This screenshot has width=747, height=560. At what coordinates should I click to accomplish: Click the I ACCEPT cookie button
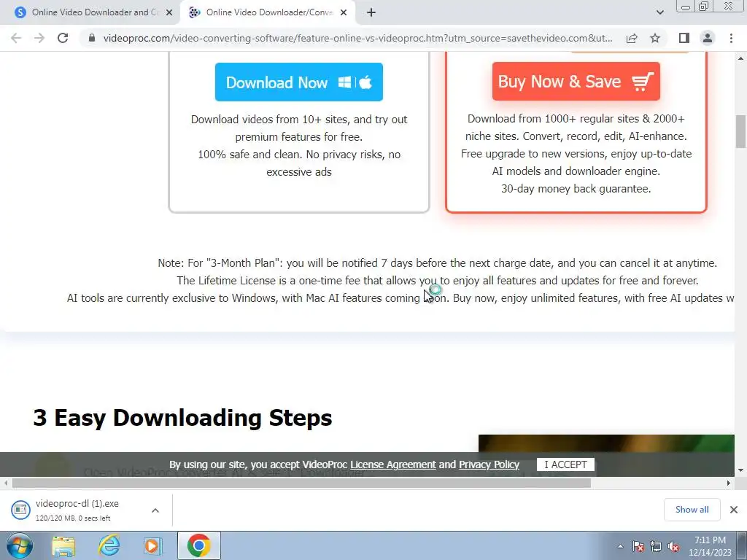click(565, 464)
